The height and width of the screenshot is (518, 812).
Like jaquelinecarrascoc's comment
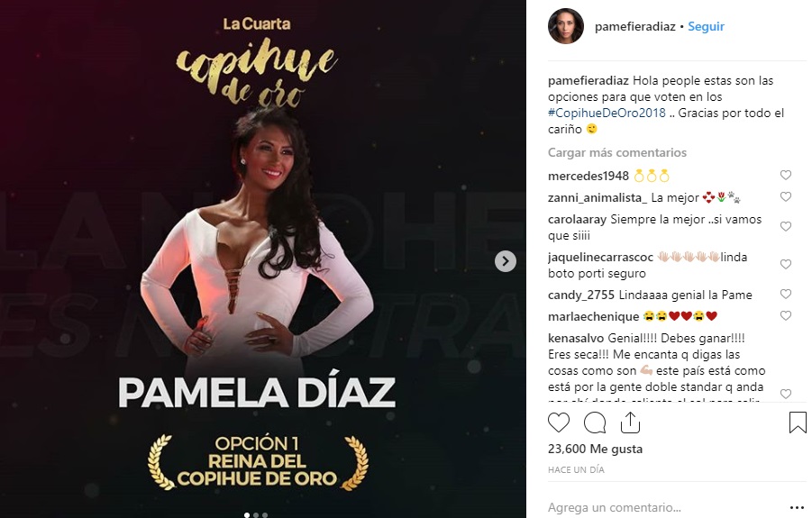pyautogui.click(x=786, y=265)
